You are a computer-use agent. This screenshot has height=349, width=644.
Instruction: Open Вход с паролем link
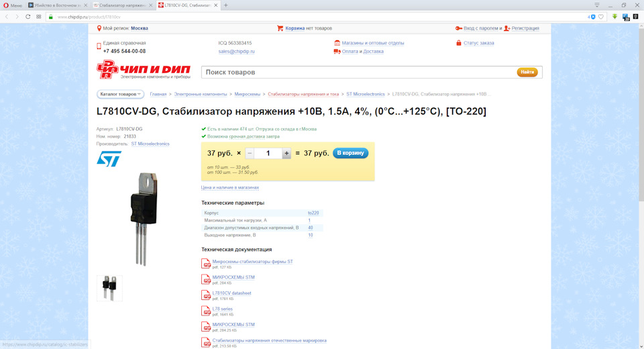(x=480, y=28)
